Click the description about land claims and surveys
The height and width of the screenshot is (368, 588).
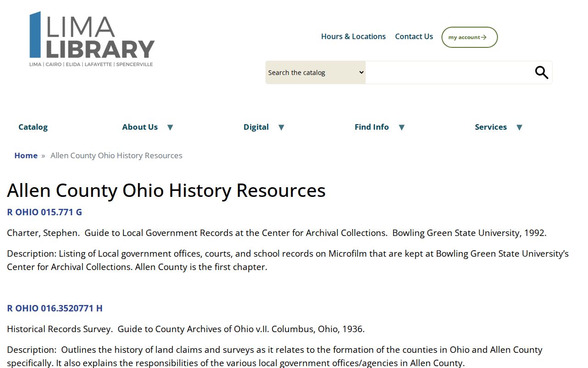tap(275, 356)
